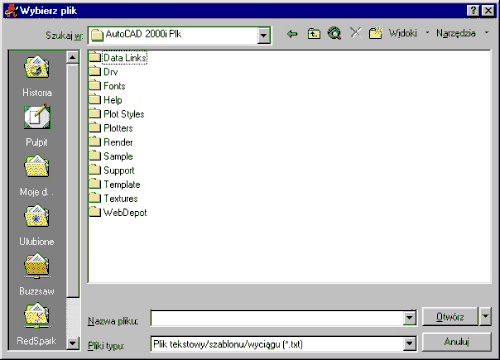Open the arrow beside Otwórz button

tap(485, 316)
